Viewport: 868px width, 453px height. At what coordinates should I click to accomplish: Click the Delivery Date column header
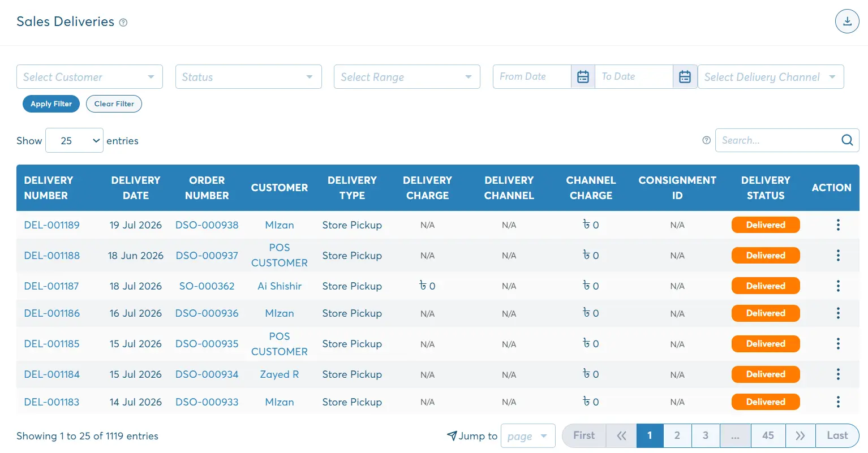pyautogui.click(x=136, y=188)
